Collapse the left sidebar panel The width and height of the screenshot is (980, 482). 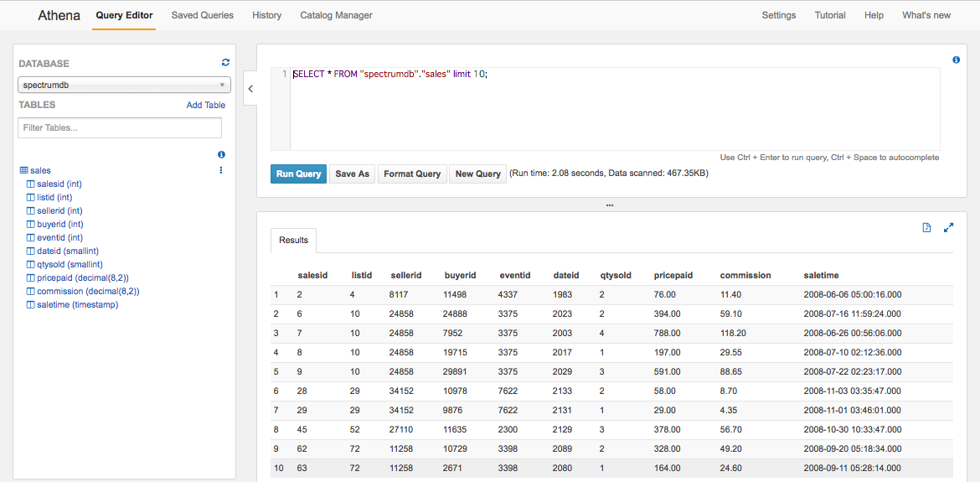pyautogui.click(x=250, y=89)
